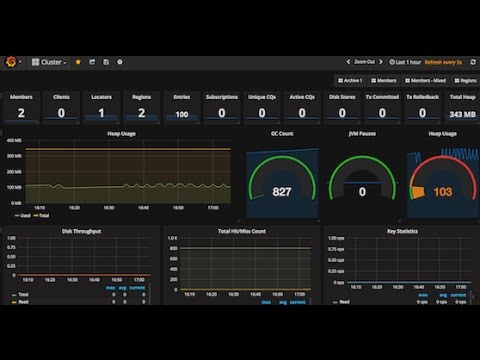Click the 827 GC Count gauge value

282,192
